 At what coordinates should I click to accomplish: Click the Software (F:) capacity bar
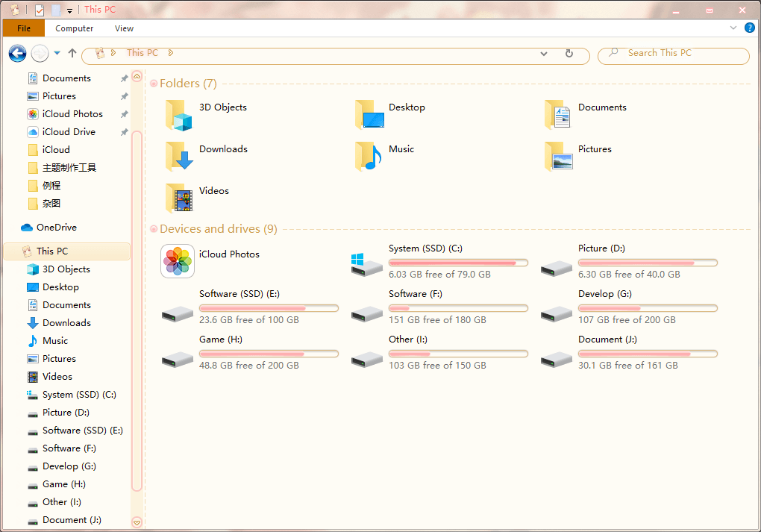(458, 308)
